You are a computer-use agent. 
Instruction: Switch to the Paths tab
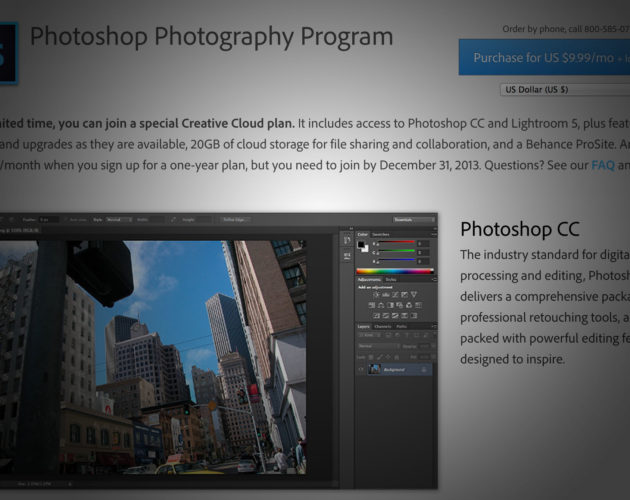coord(401,327)
